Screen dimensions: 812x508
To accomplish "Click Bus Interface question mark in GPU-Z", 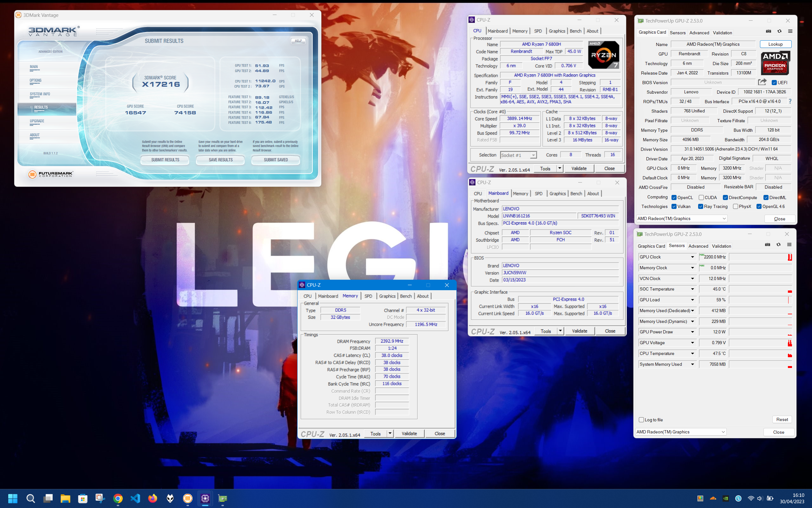I will pos(790,101).
